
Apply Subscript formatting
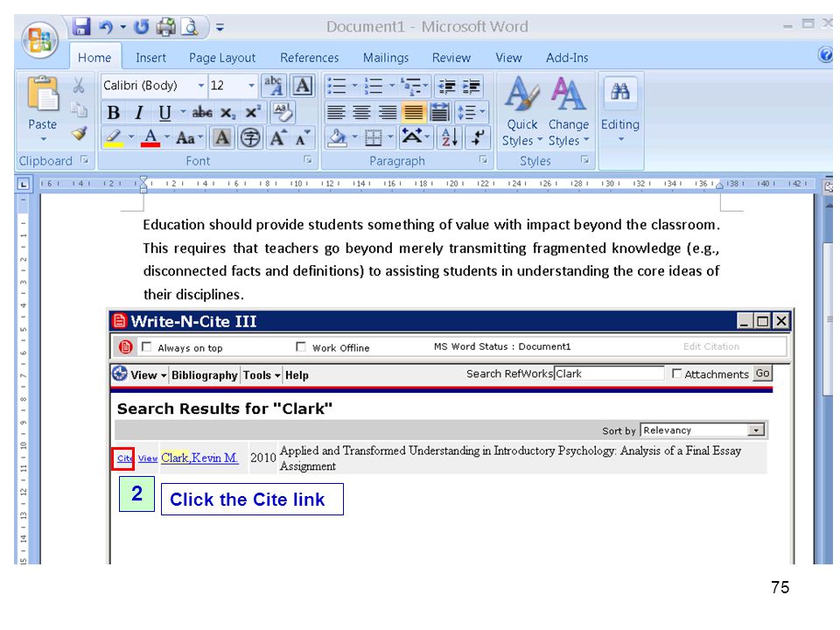point(227,113)
